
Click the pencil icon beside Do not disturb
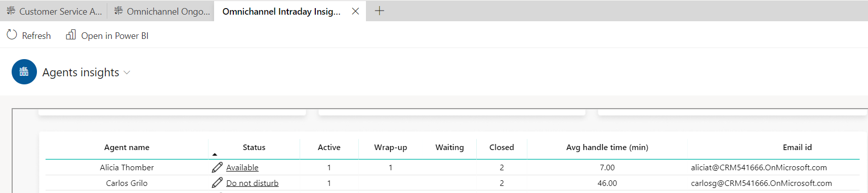click(x=217, y=183)
